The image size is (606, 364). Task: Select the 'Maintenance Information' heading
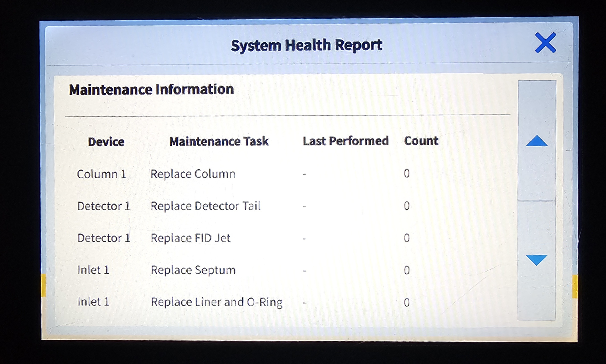click(x=151, y=90)
